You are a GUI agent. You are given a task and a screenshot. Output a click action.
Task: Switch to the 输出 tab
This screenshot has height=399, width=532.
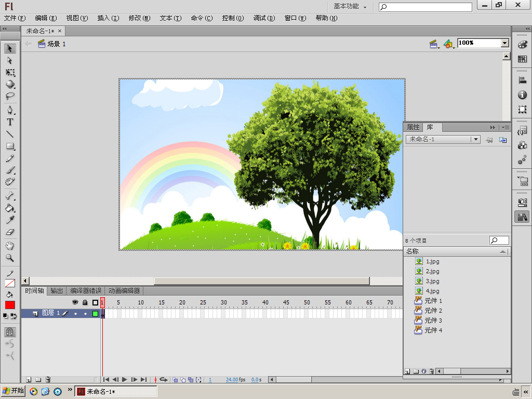57,291
